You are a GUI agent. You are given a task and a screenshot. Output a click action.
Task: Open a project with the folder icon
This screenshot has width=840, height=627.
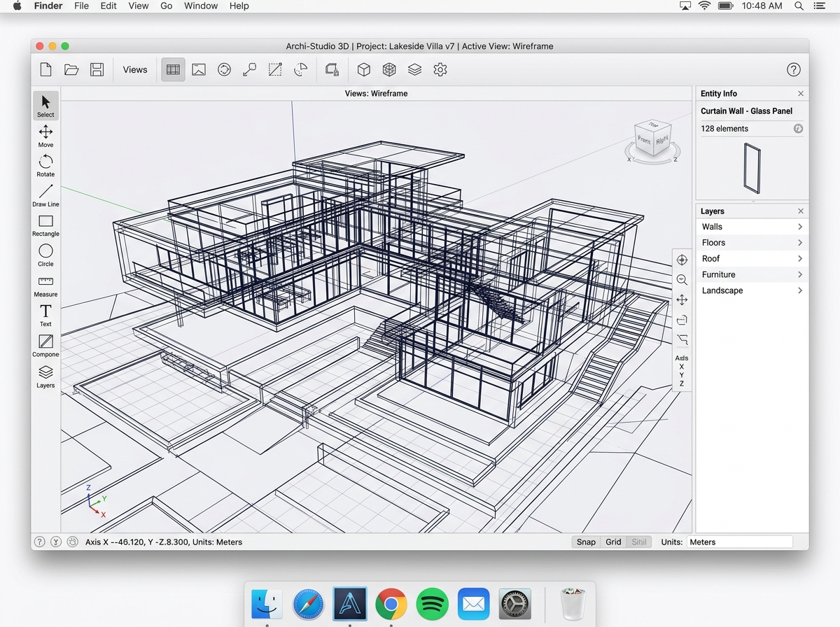(71, 69)
